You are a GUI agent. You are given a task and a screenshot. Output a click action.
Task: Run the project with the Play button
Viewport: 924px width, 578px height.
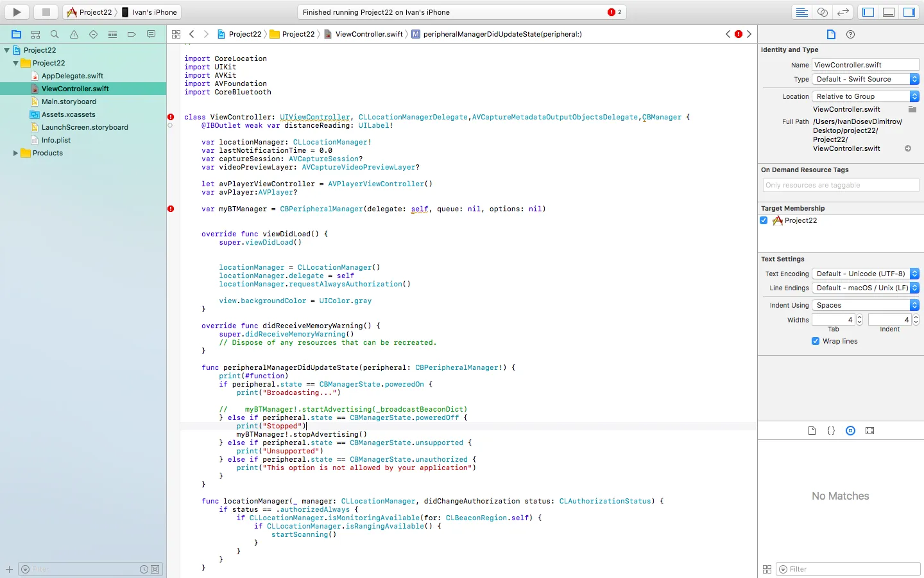pyautogui.click(x=17, y=12)
